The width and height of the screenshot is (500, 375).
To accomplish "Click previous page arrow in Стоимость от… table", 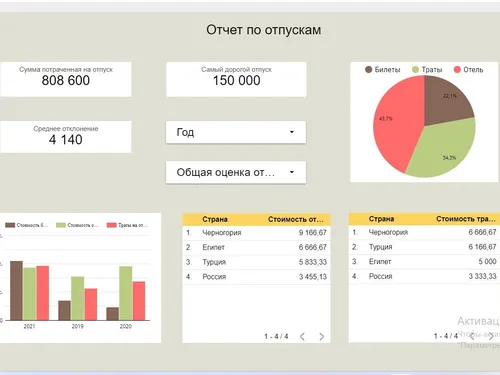I will pyautogui.click(x=302, y=337).
